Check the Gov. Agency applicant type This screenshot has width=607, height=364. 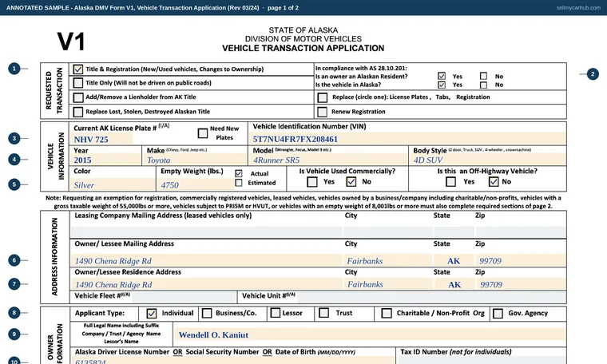click(x=498, y=313)
